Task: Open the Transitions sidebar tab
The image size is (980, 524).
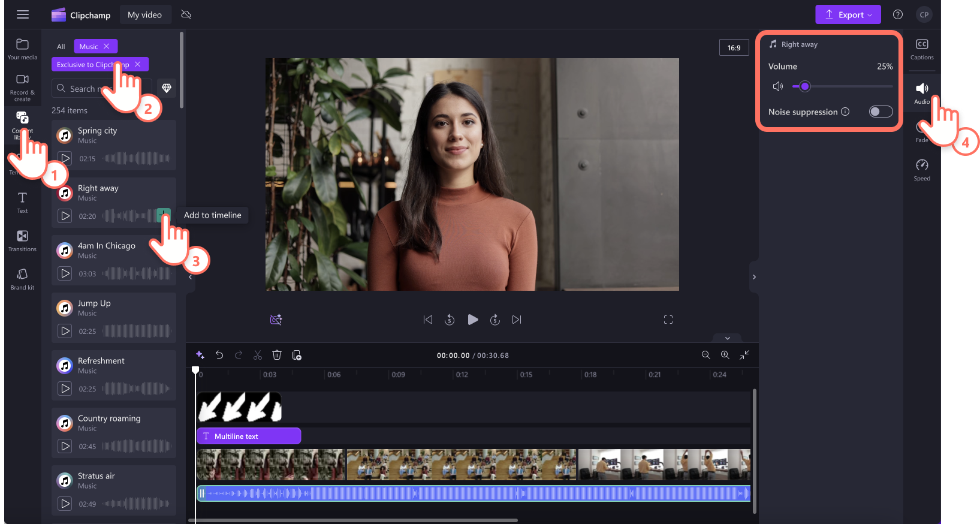Action: [x=22, y=241]
